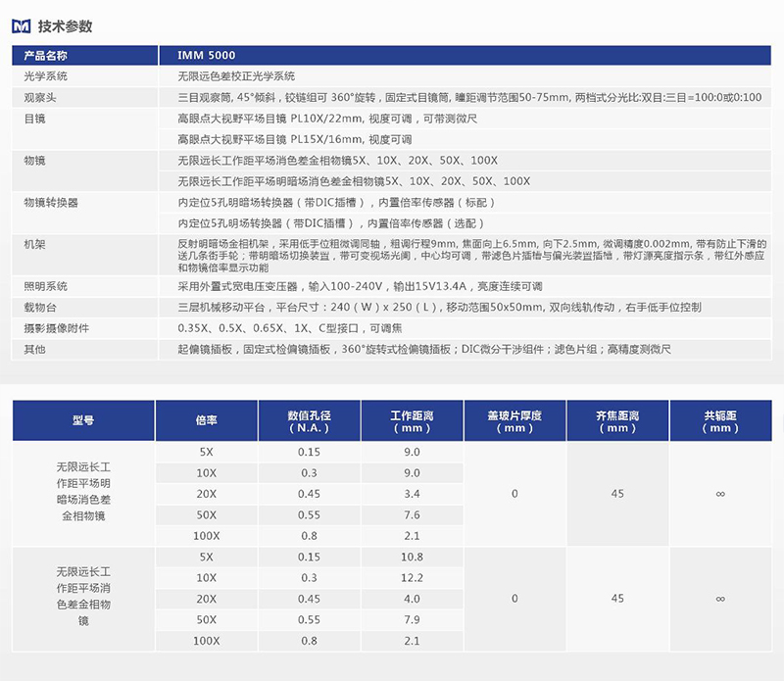Click the 型号 column header
Viewport: 784px width, 681px height.
(83, 420)
